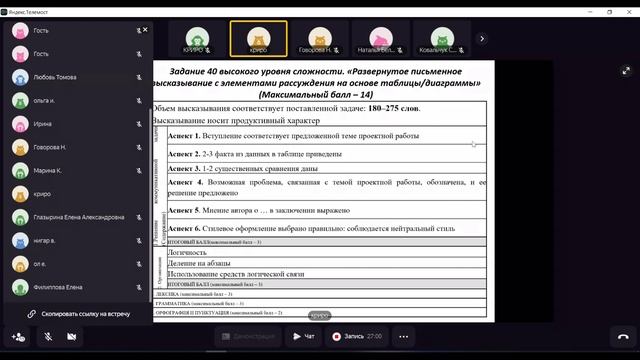Click avatar of Марина К.
The height and width of the screenshot is (360, 640).
click(20, 171)
